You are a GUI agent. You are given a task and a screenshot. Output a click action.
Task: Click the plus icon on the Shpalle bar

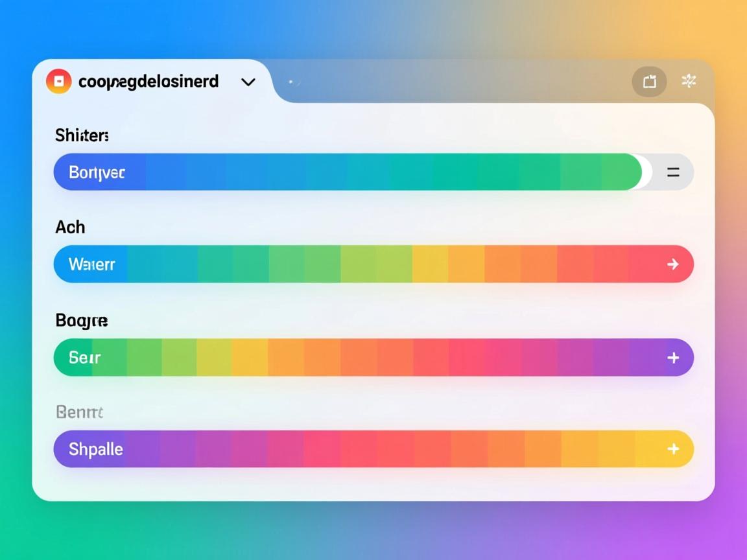[673, 449]
